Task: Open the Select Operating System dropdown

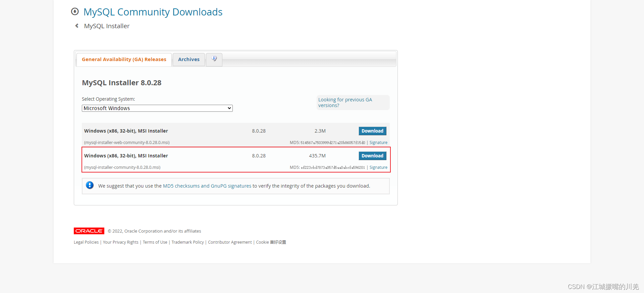Action: [x=157, y=108]
